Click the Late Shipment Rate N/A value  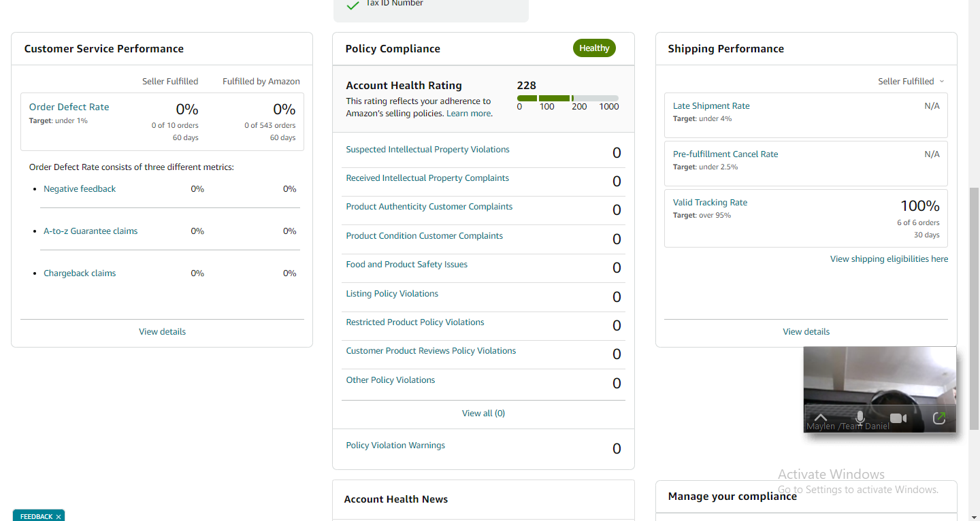pos(932,106)
